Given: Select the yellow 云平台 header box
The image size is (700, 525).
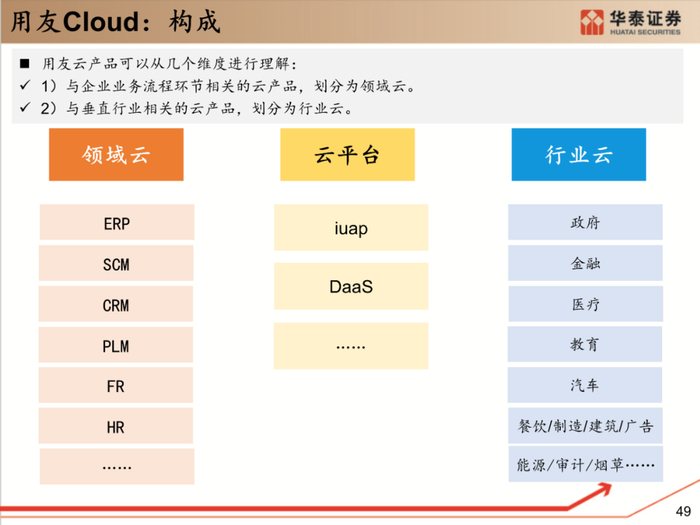Looking at the screenshot, I should click(347, 154).
